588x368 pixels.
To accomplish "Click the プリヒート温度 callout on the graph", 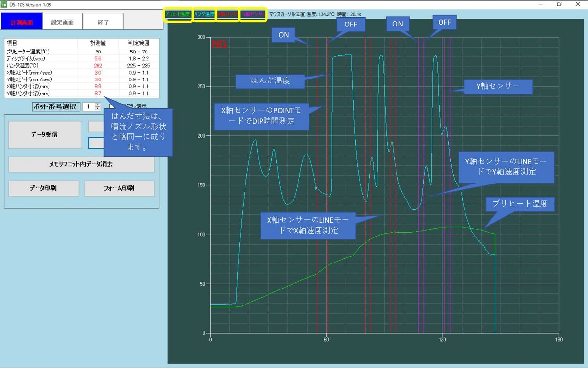I will (x=520, y=204).
